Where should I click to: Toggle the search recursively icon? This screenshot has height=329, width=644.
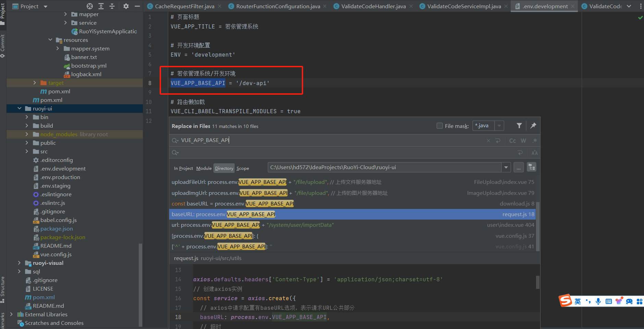click(x=532, y=167)
